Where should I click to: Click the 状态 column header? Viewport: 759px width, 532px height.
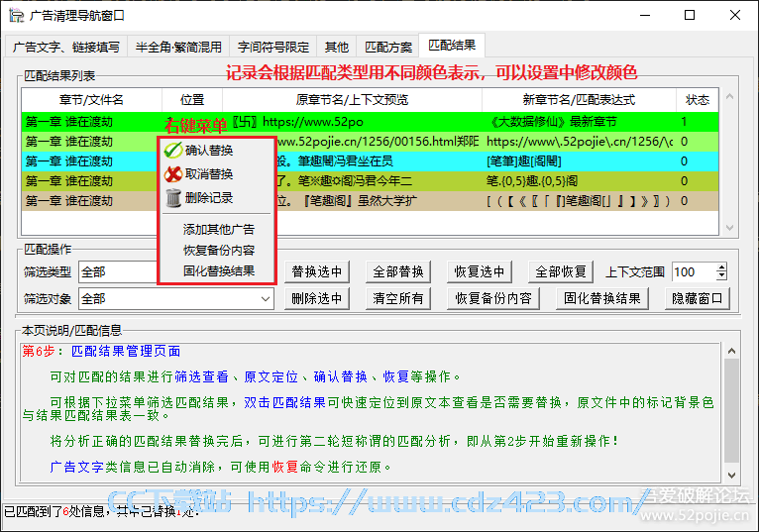click(698, 100)
